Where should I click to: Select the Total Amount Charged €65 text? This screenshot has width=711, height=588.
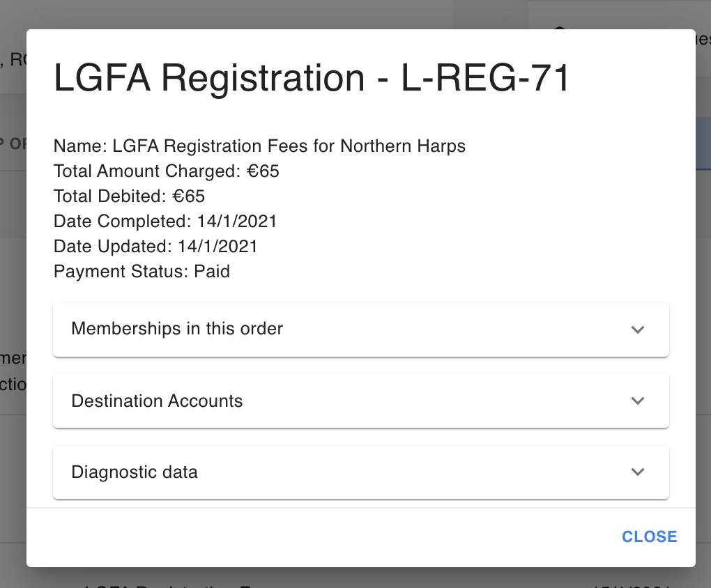point(166,171)
